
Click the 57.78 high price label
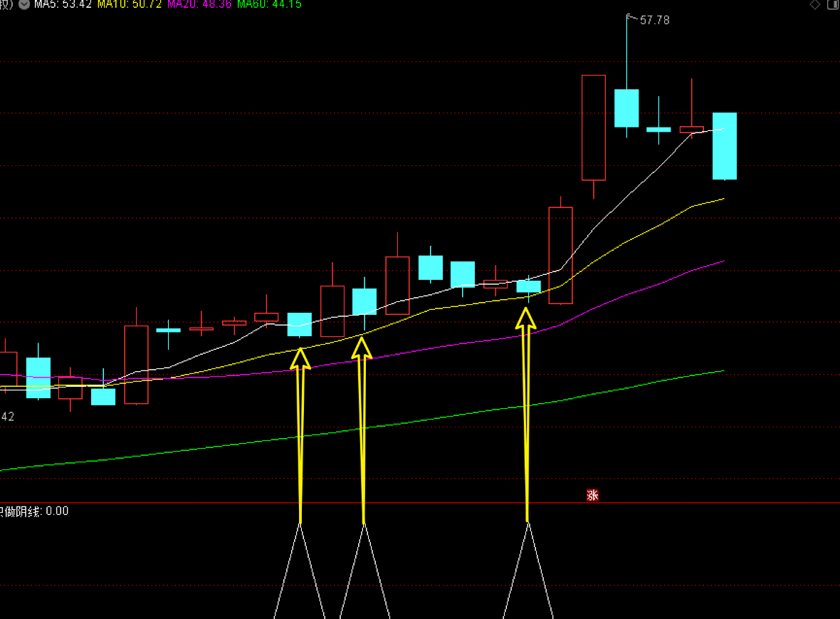click(x=655, y=21)
